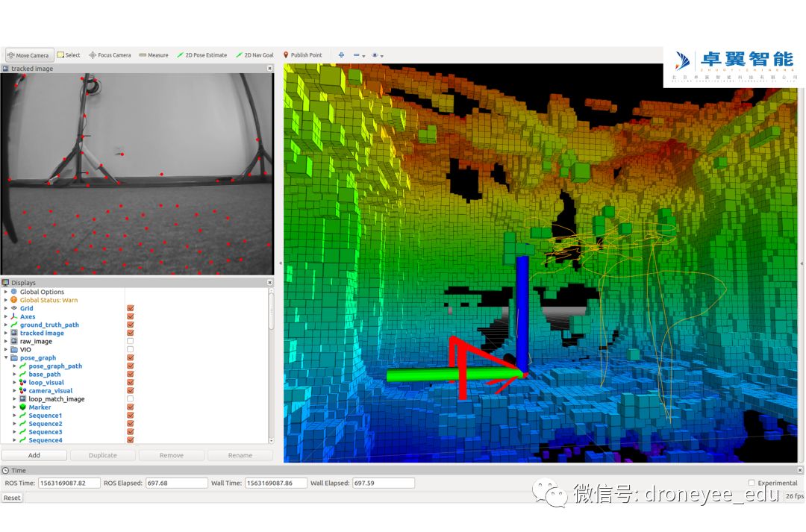The image size is (806, 532).
Task: Enable the VIO group checkbox
Action: (x=130, y=349)
